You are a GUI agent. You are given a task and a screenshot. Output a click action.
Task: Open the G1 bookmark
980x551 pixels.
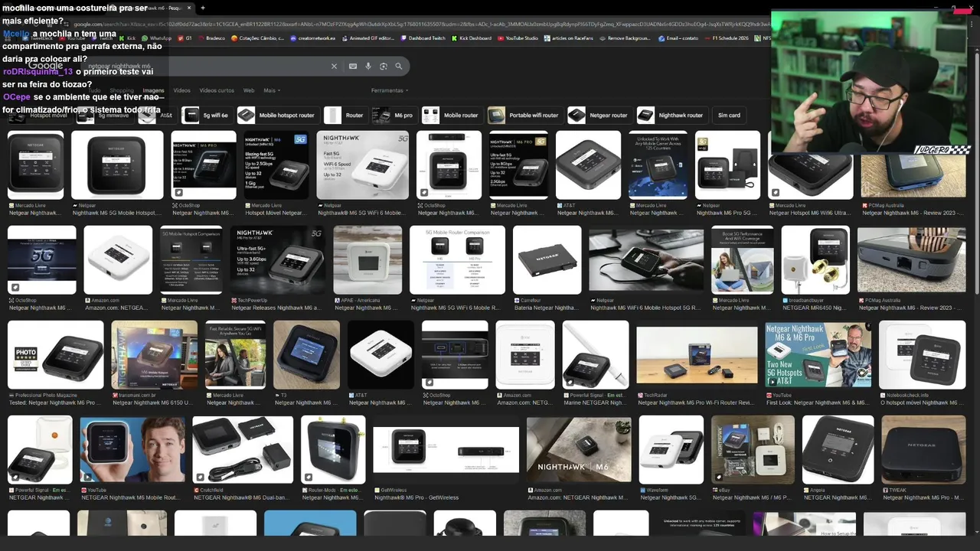click(x=185, y=37)
